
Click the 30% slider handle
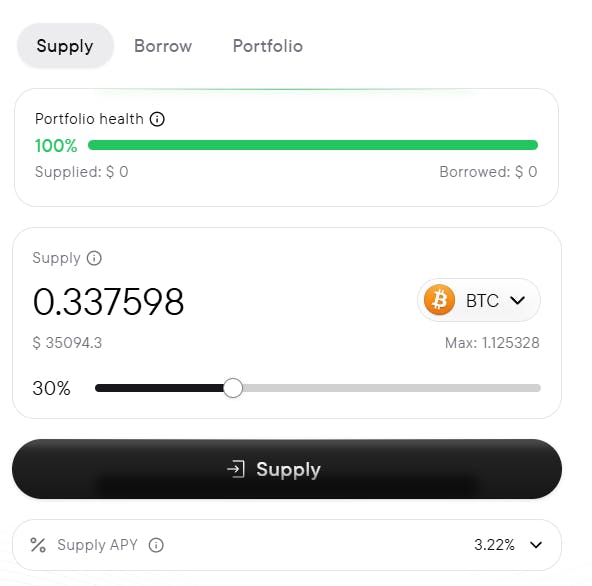pos(233,388)
